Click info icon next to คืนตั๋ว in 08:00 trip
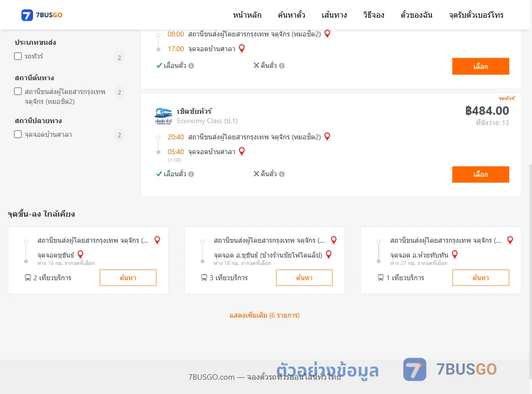 click(282, 66)
